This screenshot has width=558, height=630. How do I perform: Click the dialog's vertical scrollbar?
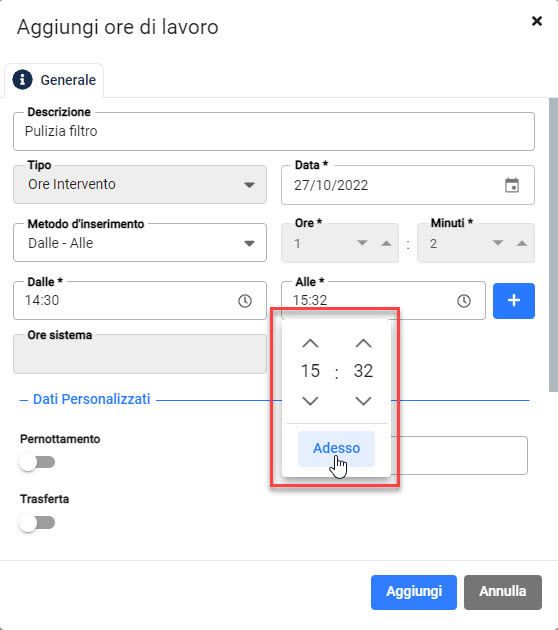click(x=553, y=244)
